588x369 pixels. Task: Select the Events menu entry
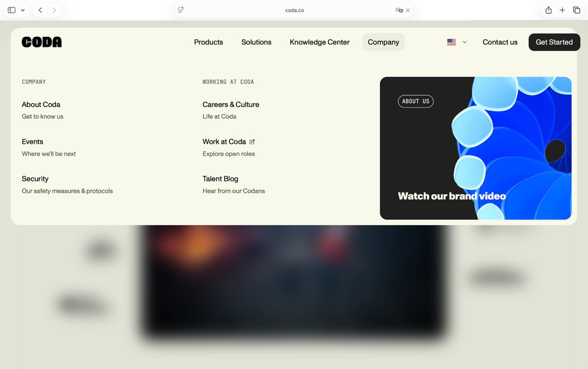(33, 142)
